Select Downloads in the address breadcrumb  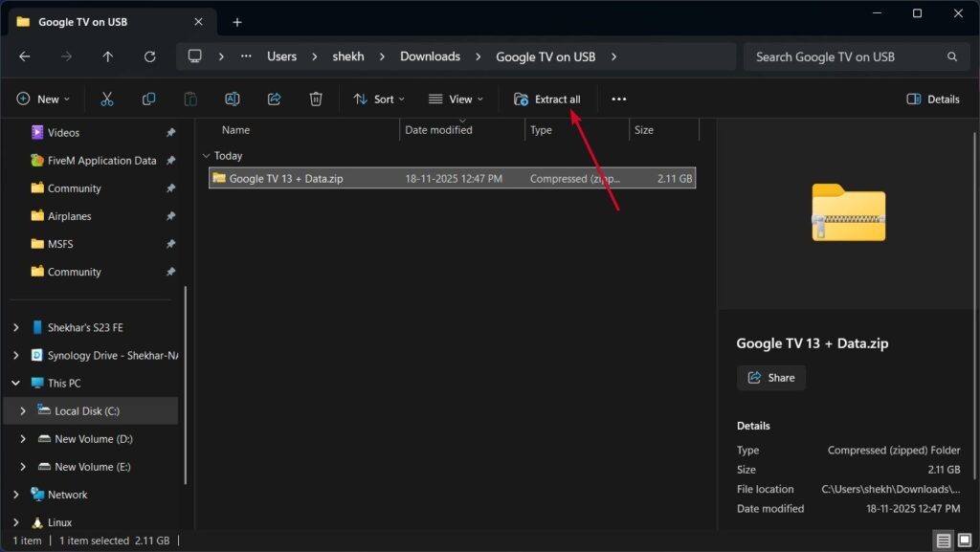(430, 56)
